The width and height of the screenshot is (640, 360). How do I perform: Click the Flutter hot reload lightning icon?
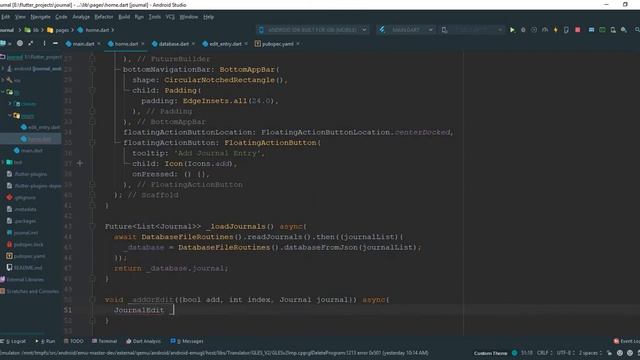tap(556, 30)
